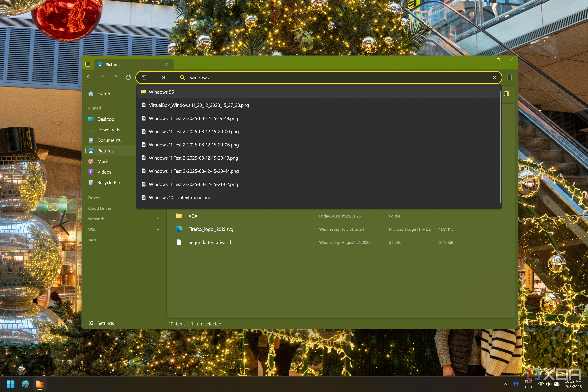Open Recycle Bin in the sidebar
The height and width of the screenshot is (392, 588).
[x=110, y=182]
